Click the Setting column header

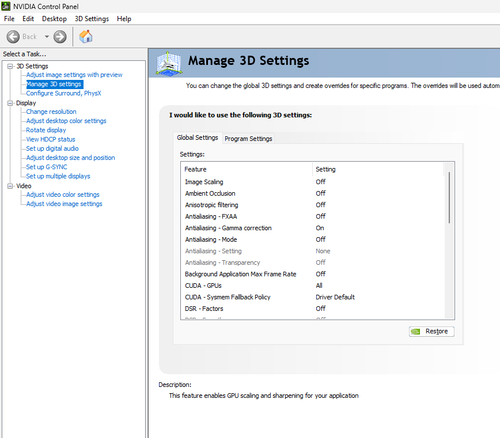378,169
